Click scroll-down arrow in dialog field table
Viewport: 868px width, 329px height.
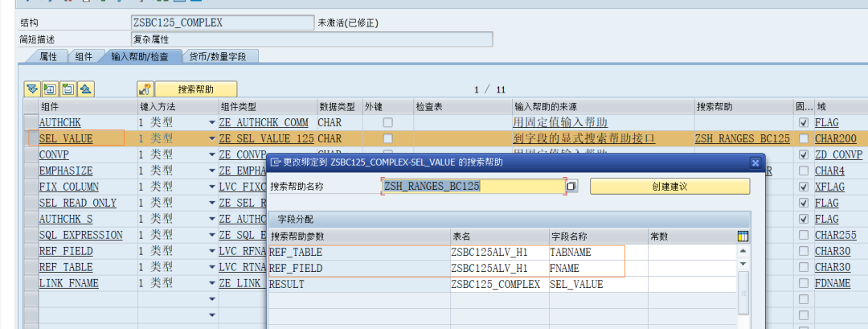pos(743,264)
